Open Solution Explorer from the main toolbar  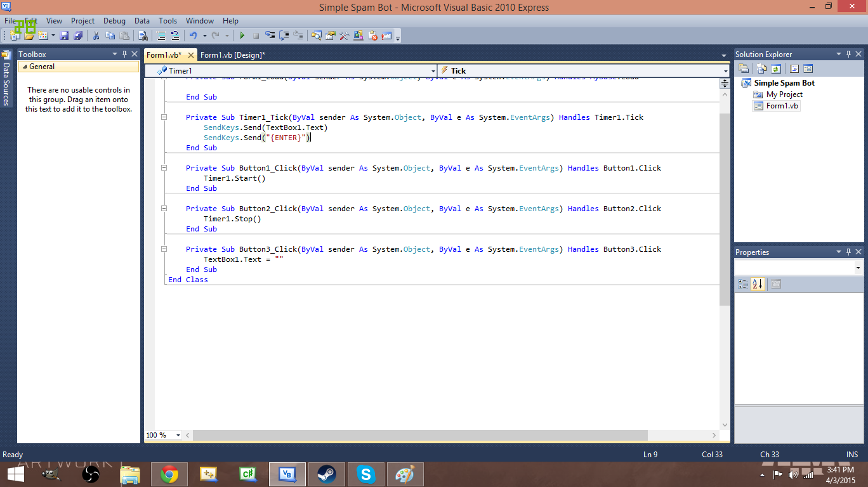tap(316, 36)
